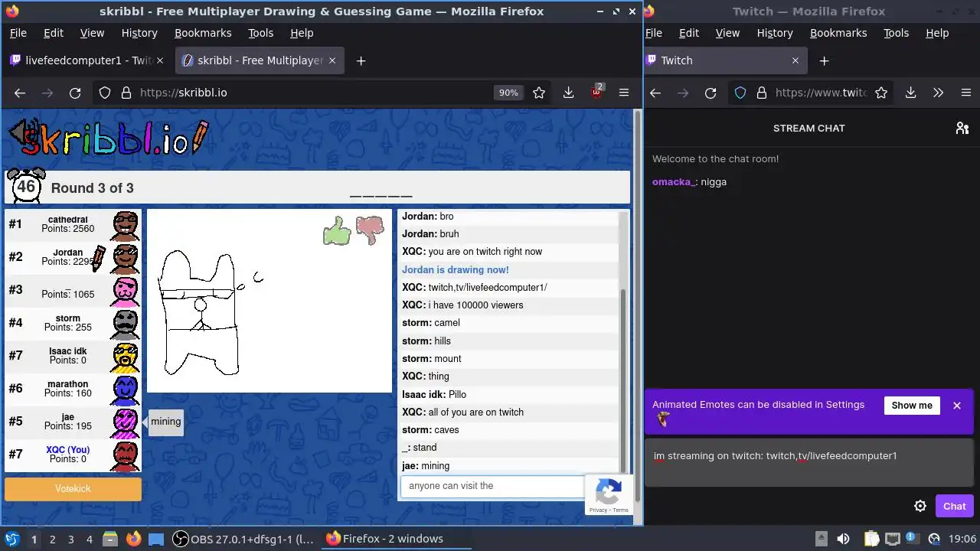
Task: Click Isaac idk's yellow avatar
Action: click(126, 357)
